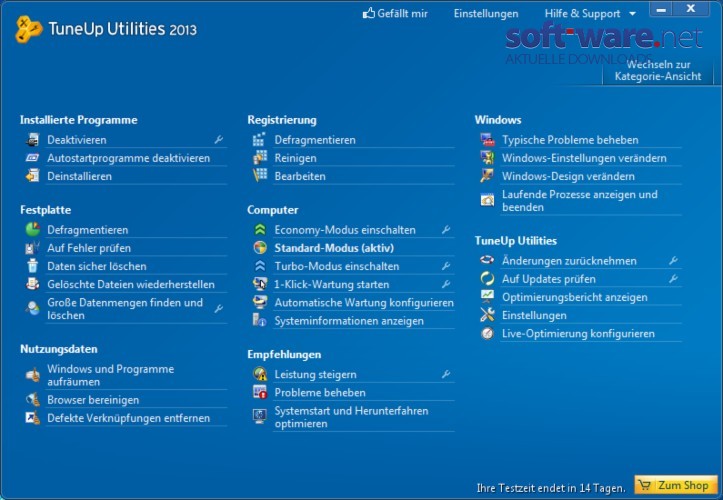
Task: Open wrench settings for Leistung steigern
Action: point(446,374)
